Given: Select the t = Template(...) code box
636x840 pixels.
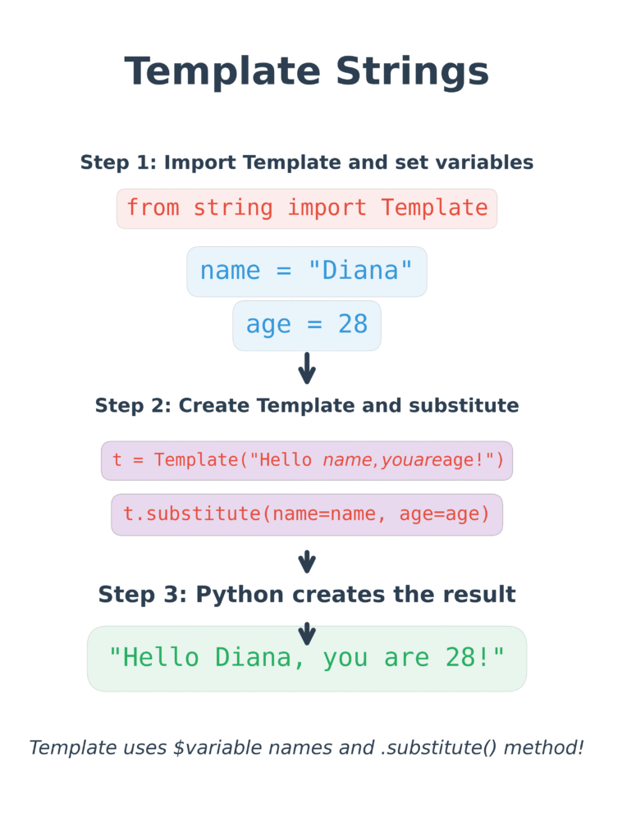Looking at the screenshot, I should pyautogui.click(x=306, y=461).
